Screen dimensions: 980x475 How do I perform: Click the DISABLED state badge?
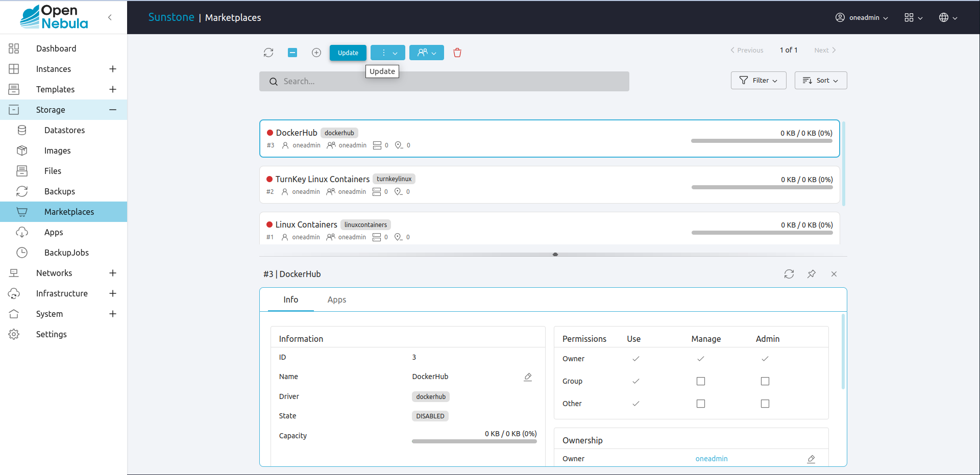coord(430,416)
